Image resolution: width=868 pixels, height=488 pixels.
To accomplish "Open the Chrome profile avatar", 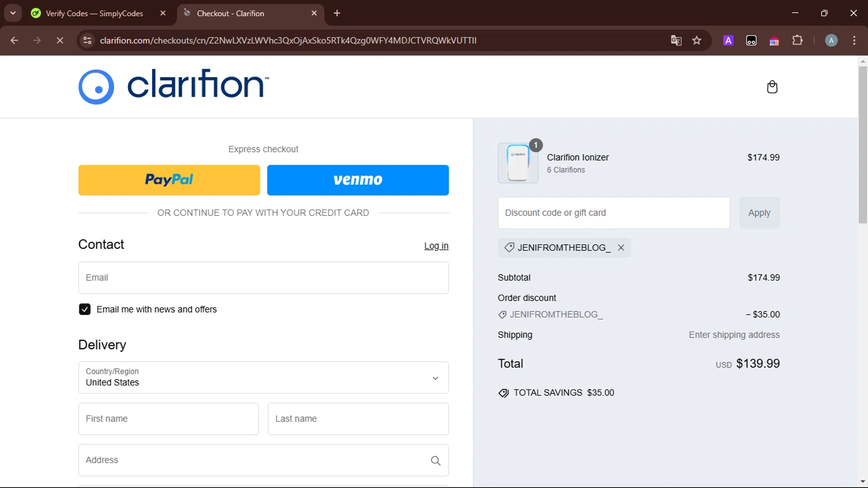I will (832, 41).
